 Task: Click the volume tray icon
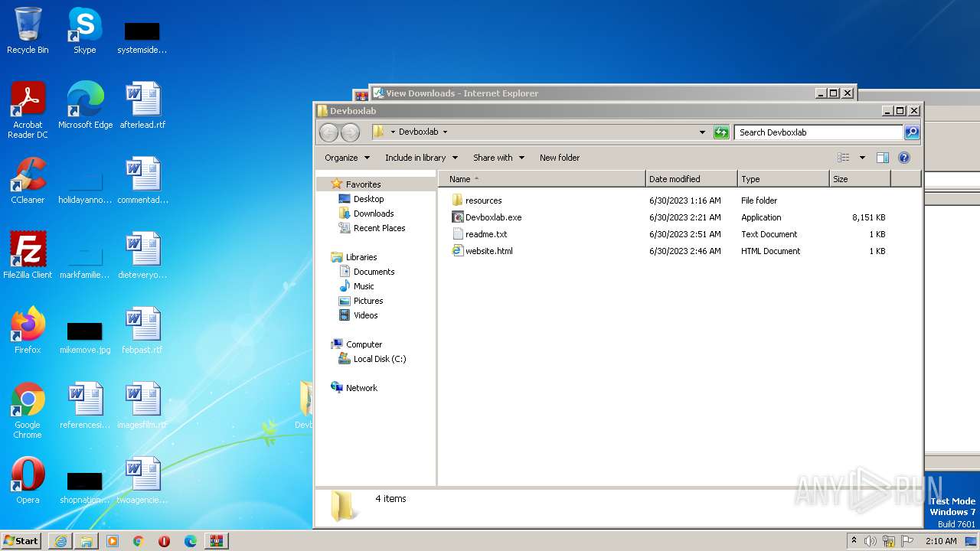[871, 541]
